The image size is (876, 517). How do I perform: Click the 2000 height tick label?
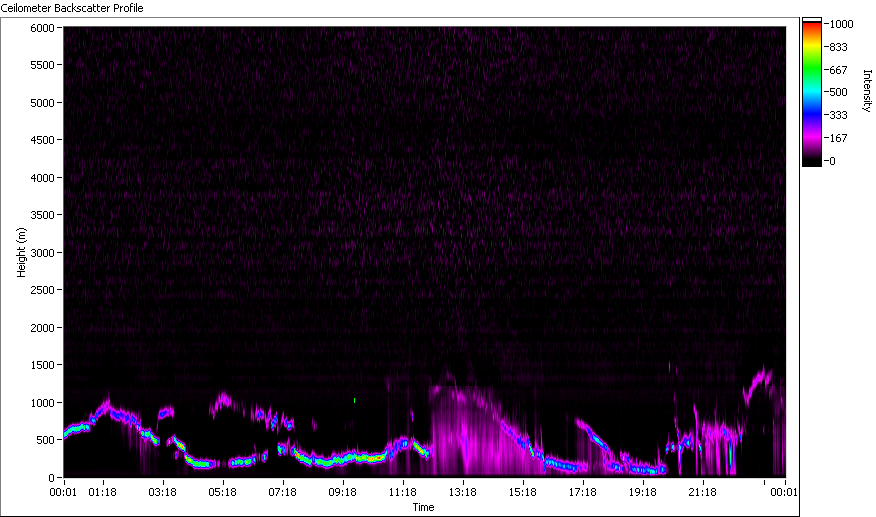42,328
